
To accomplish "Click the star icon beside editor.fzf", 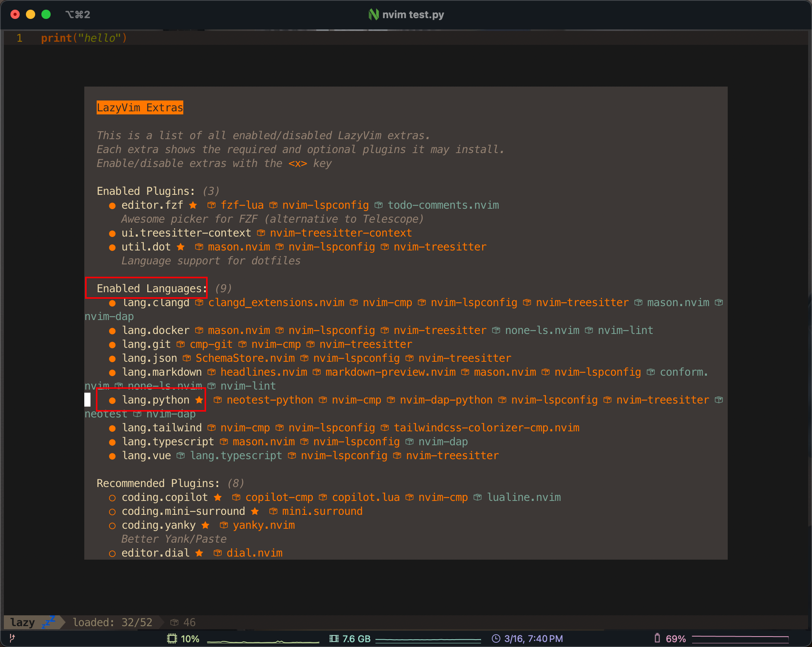I will pos(193,205).
